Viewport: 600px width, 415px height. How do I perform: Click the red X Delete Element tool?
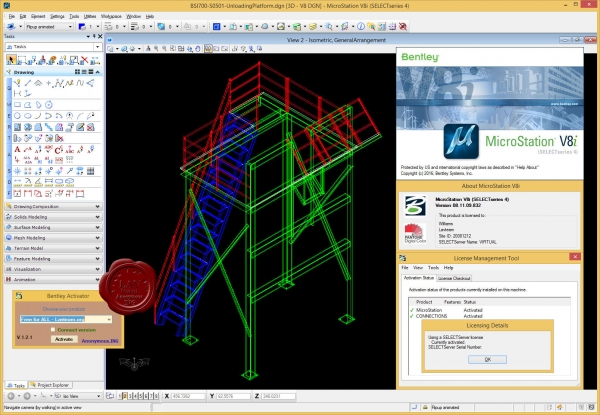pos(84,60)
